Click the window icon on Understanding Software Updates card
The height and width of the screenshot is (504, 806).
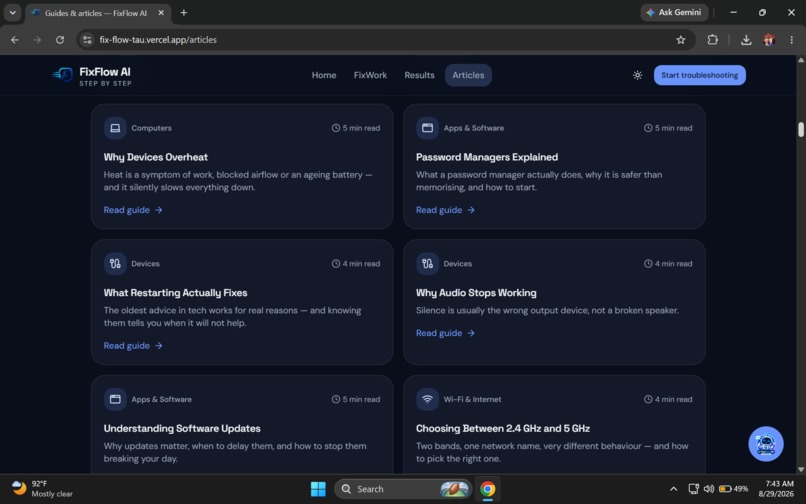[115, 399]
